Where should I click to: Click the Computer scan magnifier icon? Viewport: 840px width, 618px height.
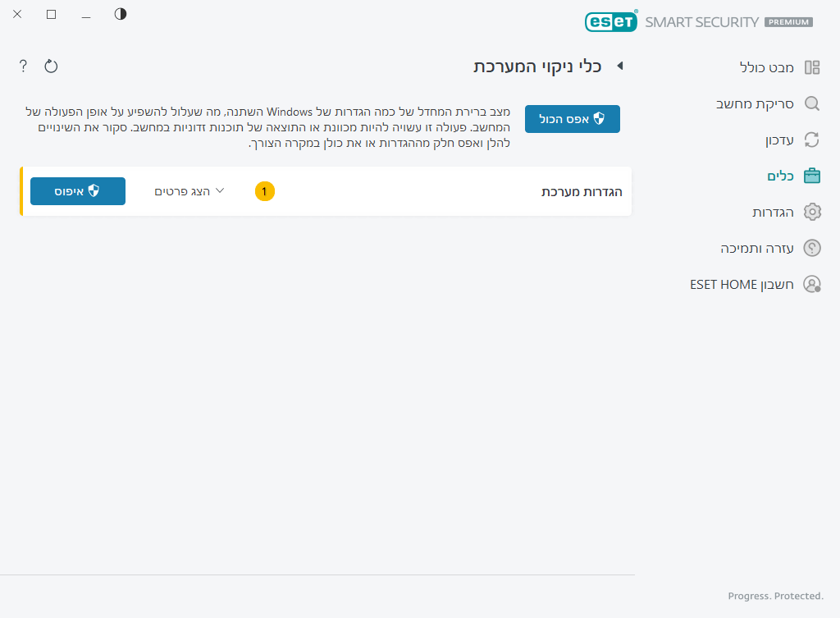pyautogui.click(x=812, y=103)
